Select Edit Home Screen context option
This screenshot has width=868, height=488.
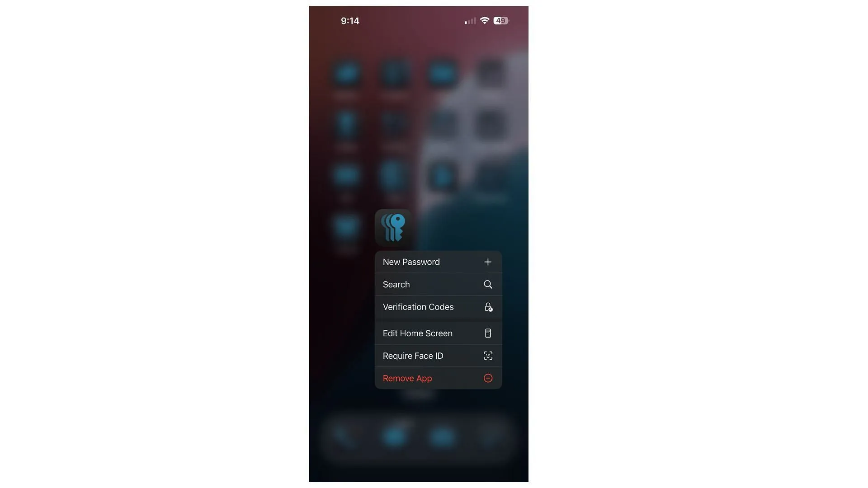(438, 333)
